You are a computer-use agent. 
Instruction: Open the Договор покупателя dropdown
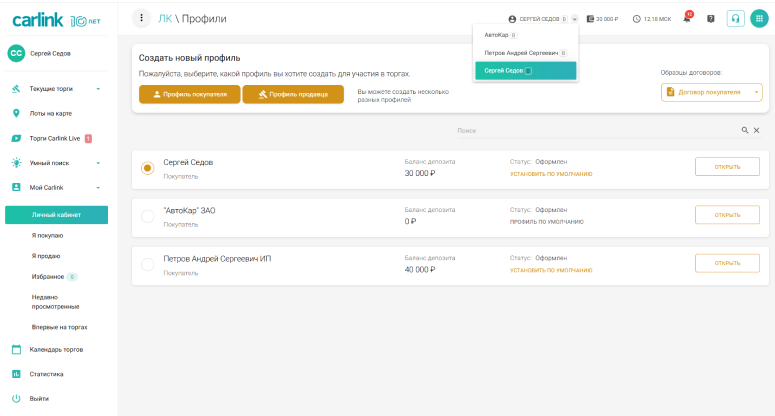tap(711, 92)
